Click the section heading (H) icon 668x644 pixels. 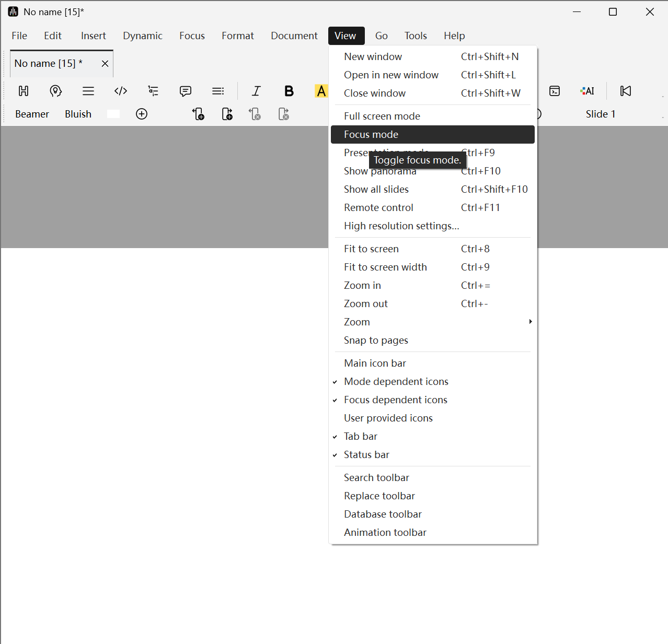pyautogui.click(x=24, y=91)
